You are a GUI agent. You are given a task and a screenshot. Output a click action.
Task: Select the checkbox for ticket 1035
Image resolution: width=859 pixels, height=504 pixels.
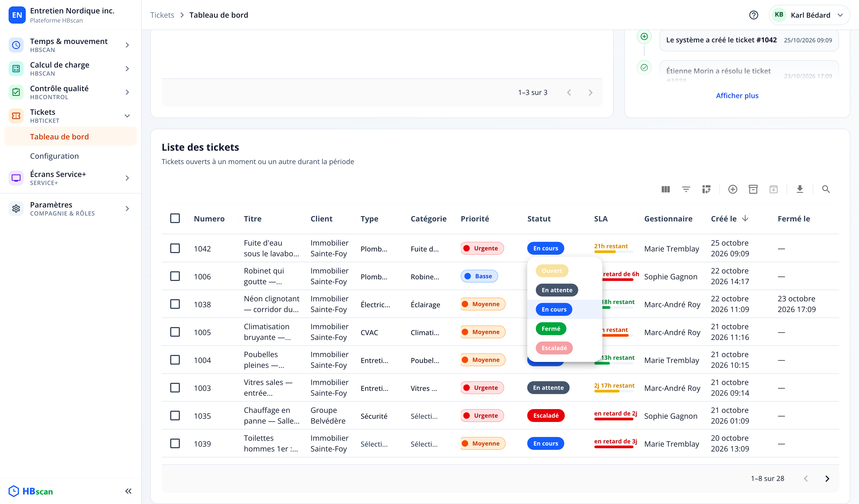[175, 416]
